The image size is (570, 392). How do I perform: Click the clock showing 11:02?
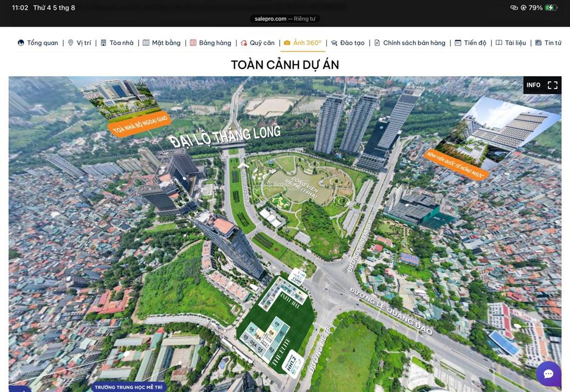pos(19,8)
